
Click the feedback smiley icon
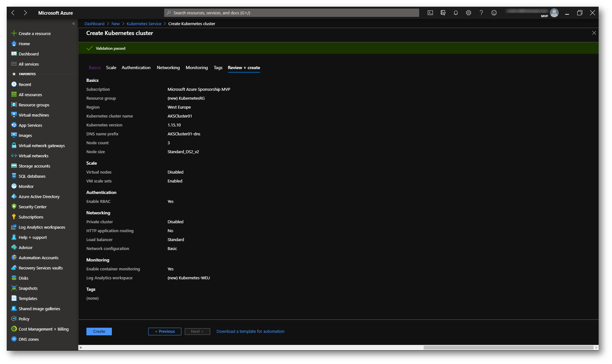[494, 13]
